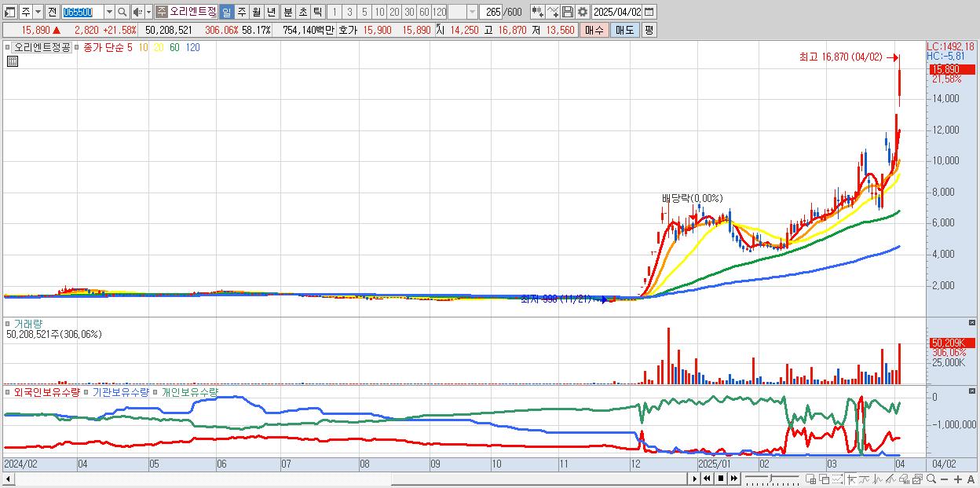The height and width of the screenshot is (488, 980).
Task: Close the volume panel with X icon
Action: (972, 322)
